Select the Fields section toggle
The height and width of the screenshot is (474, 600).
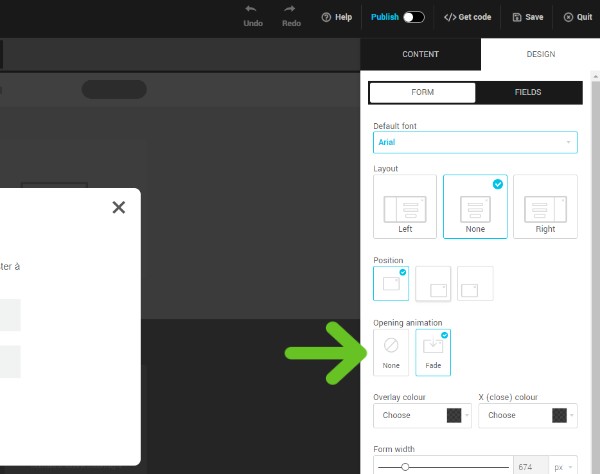click(528, 92)
